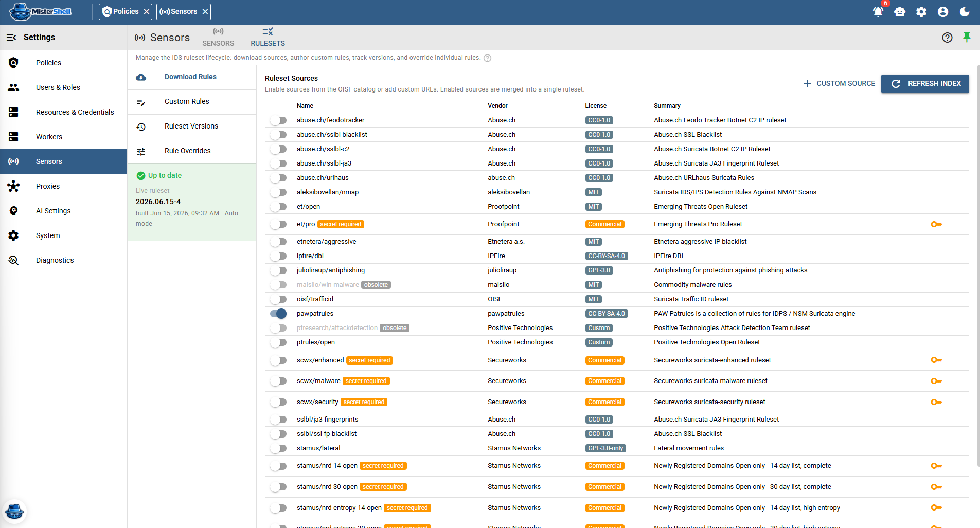
Task: Enable the ptrules/open source toggle
Action: [278, 342]
